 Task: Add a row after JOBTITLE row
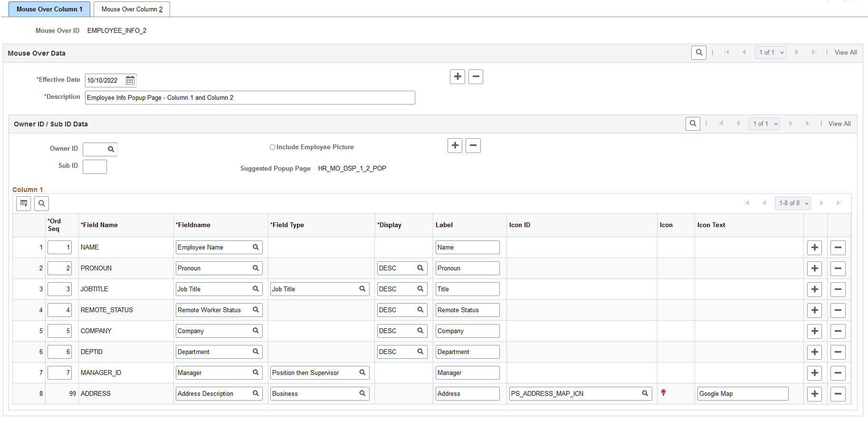point(814,289)
